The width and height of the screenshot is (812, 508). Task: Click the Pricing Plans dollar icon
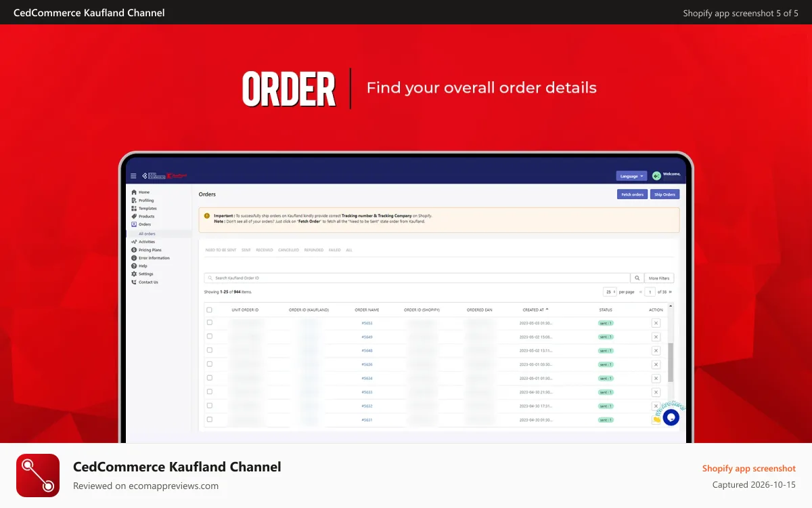point(134,250)
